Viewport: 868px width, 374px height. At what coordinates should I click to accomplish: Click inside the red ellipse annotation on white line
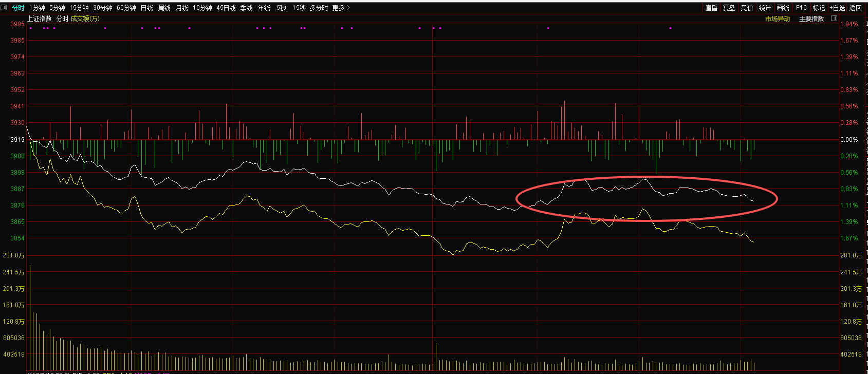click(x=646, y=199)
